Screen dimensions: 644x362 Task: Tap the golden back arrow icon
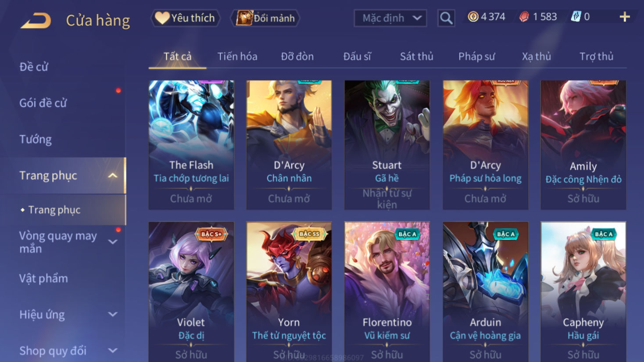tap(36, 20)
